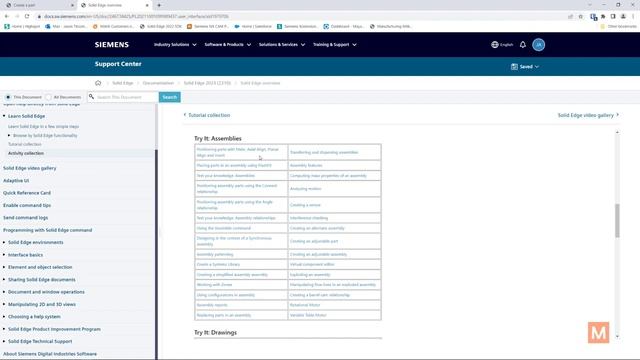The height and width of the screenshot is (360, 640).
Task: Close the Solid Edge overview tab
Action: pyautogui.click(x=147, y=5)
